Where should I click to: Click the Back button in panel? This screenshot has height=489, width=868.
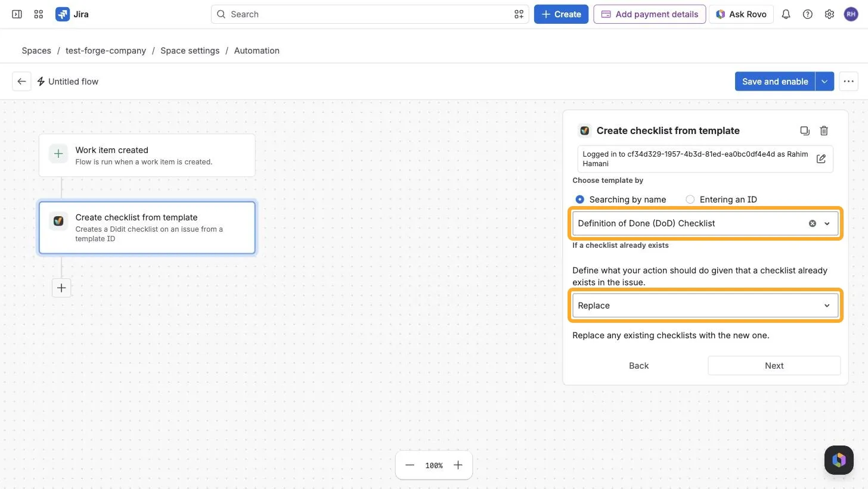point(638,366)
